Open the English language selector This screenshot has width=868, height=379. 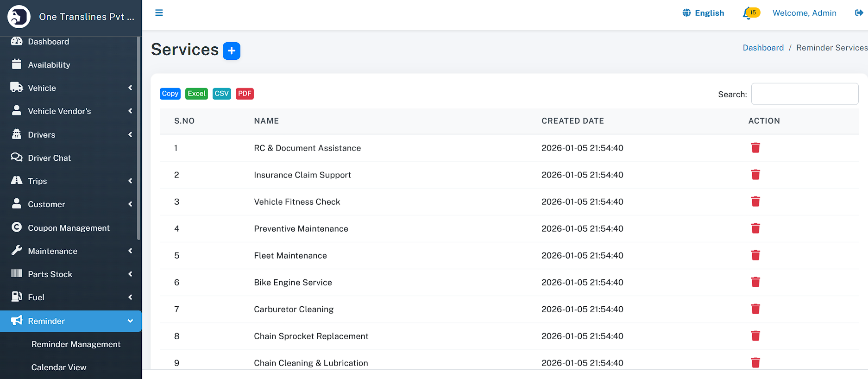pyautogui.click(x=703, y=13)
